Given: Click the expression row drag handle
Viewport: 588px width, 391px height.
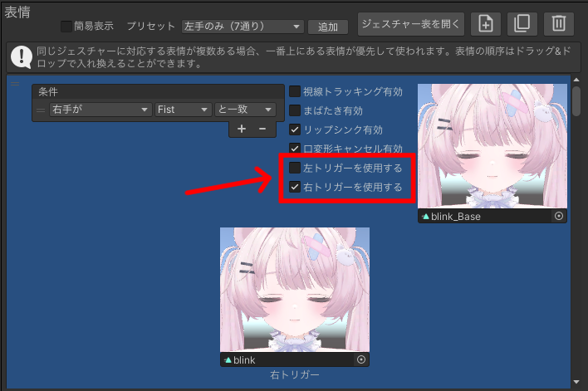Looking at the screenshot, I should 14,84.
